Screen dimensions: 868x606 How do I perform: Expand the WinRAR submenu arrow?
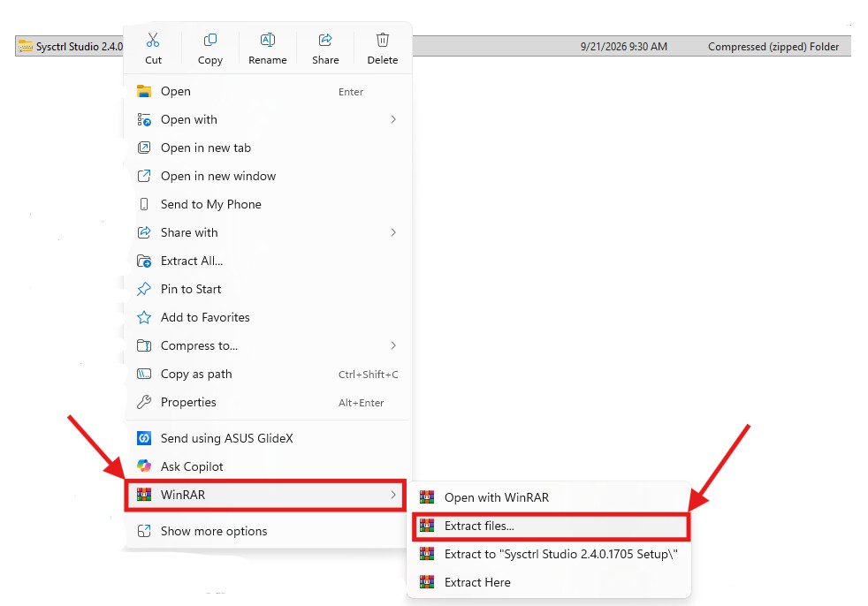[x=393, y=495]
